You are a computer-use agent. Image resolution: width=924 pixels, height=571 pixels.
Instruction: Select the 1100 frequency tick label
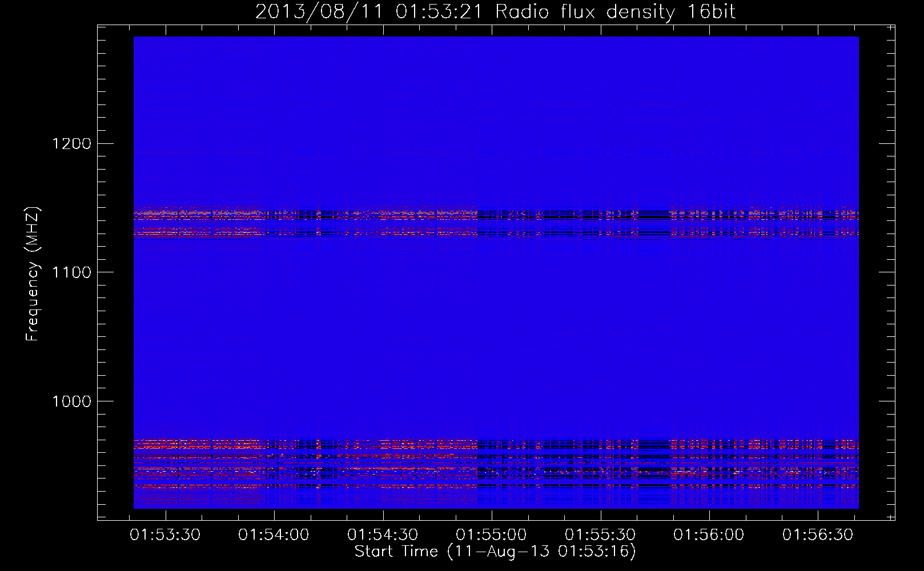[71, 272]
